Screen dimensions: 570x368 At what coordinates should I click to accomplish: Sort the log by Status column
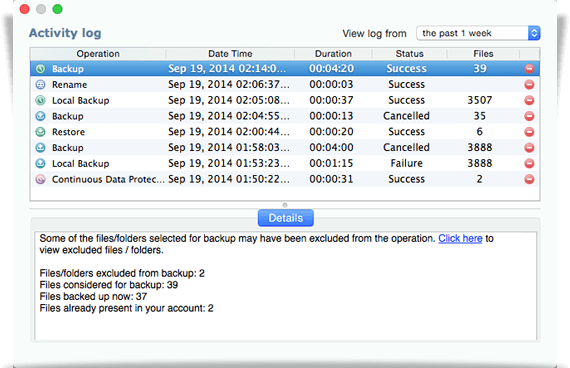click(409, 54)
